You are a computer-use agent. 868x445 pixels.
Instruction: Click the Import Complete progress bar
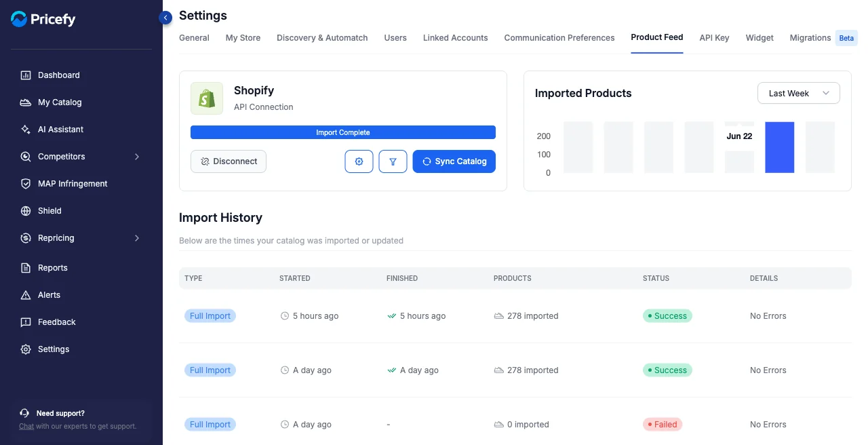point(343,132)
